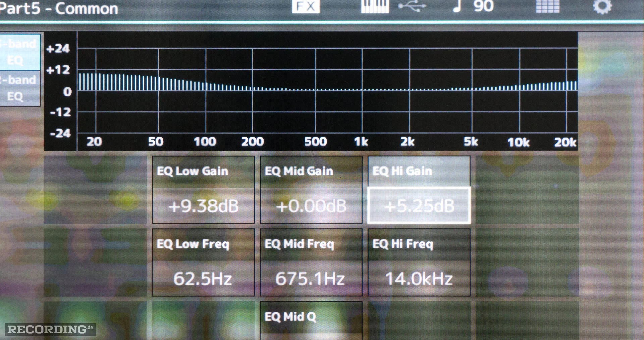Tap the keyboard MIDI icon
Screen dimensions: 644x340
[x=375, y=6]
